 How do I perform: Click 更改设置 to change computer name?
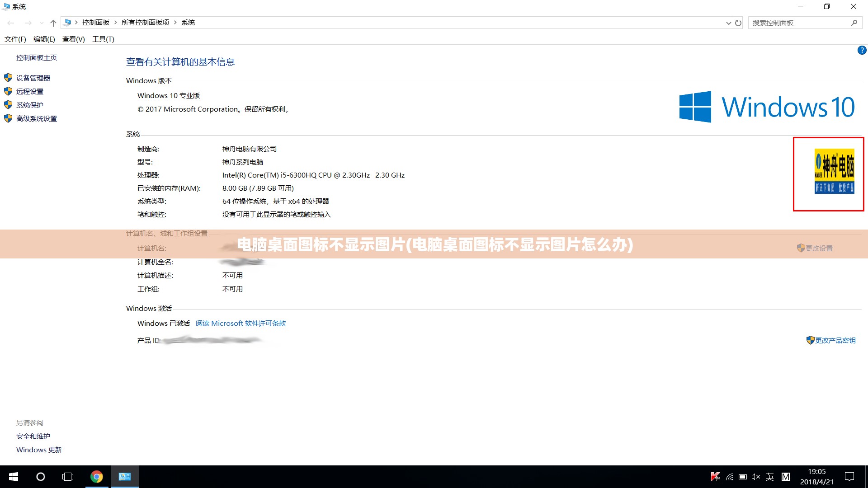[819, 248]
